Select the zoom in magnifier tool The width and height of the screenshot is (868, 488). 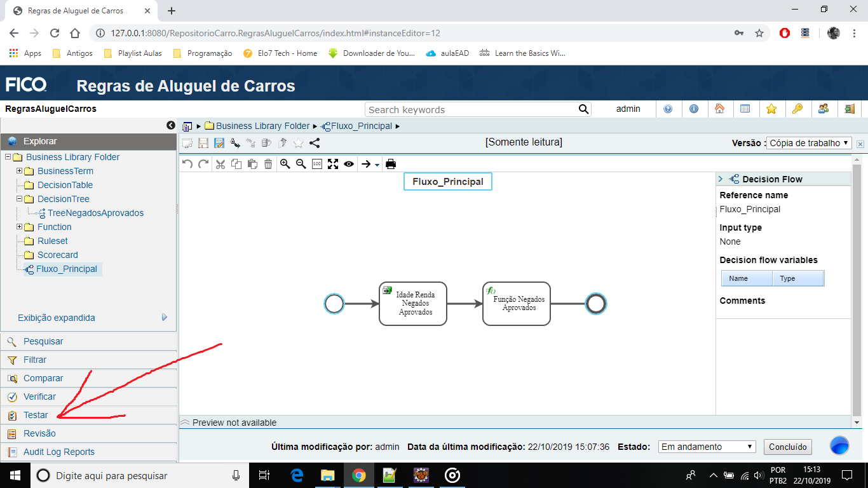coord(285,163)
